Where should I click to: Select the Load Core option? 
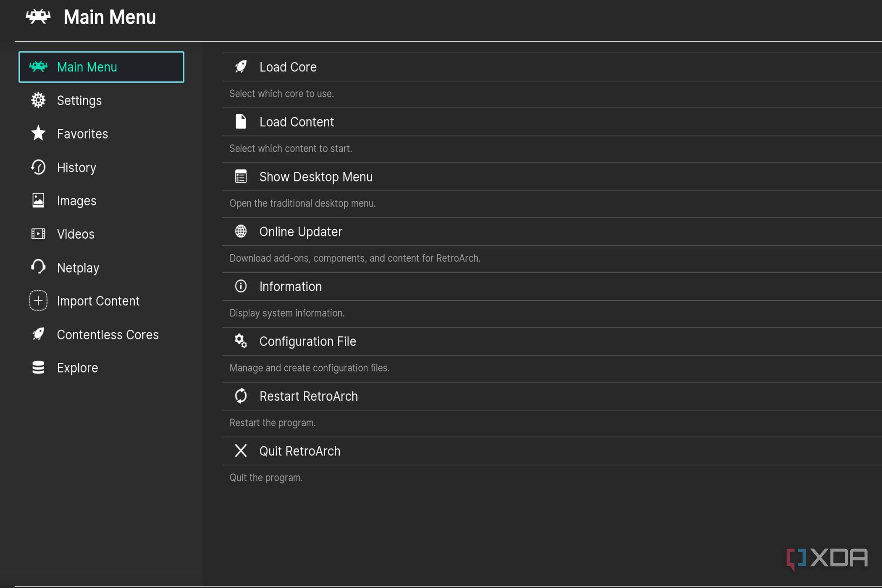click(552, 67)
